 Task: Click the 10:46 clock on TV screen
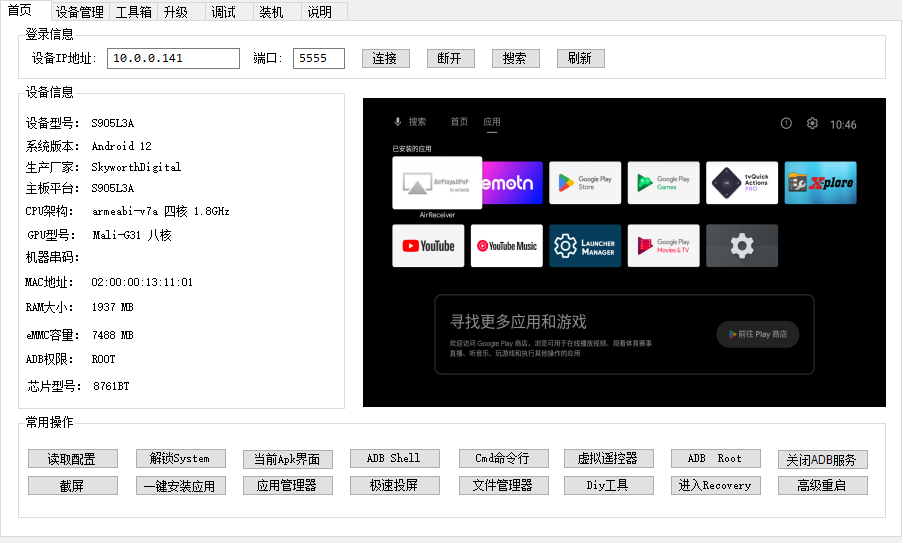(x=843, y=124)
